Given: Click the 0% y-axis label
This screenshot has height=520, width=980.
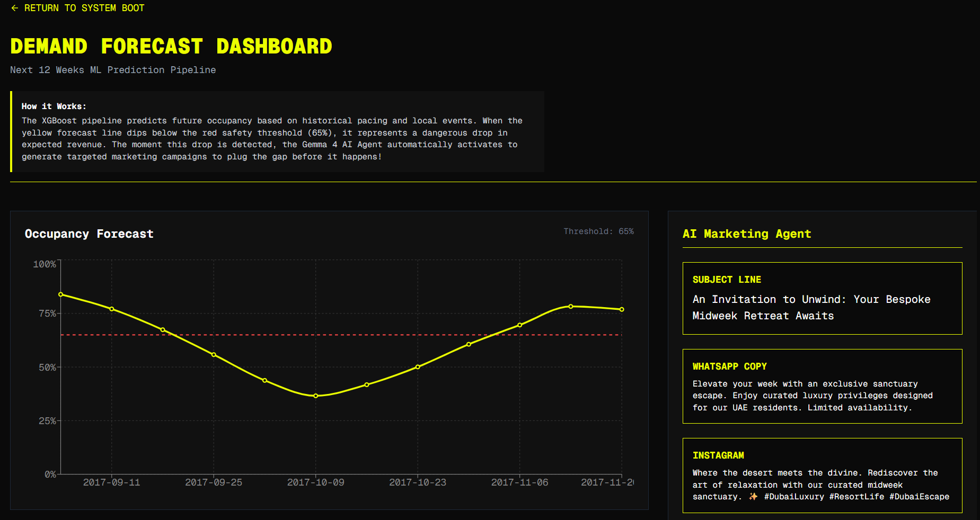Looking at the screenshot, I should (x=50, y=474).
